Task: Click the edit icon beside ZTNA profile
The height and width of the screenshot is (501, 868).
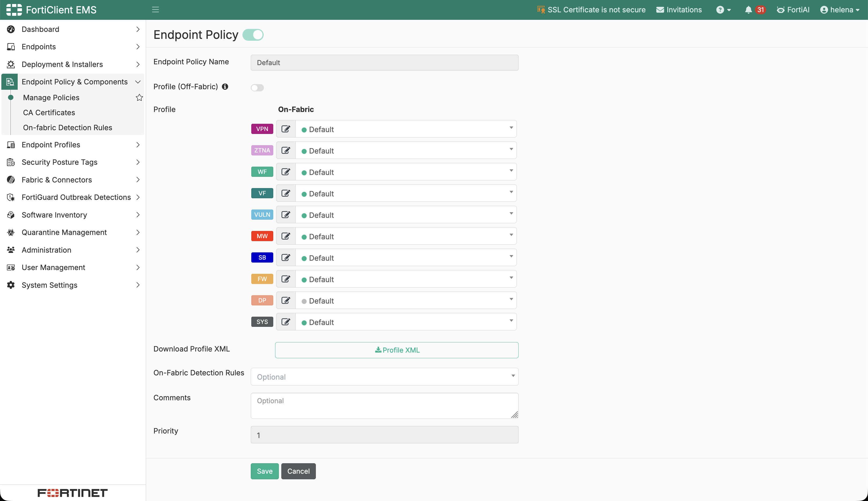Action: tap(286, 150)
